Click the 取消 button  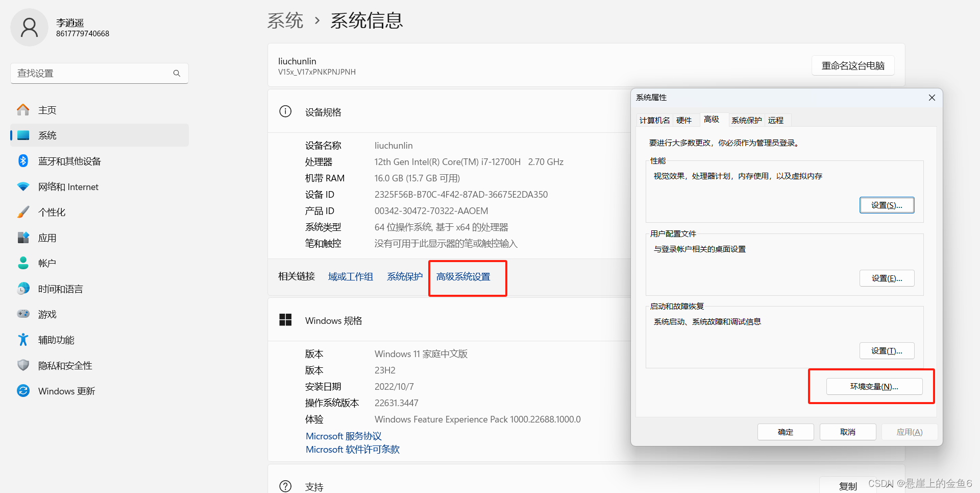[x=848, y=432]
